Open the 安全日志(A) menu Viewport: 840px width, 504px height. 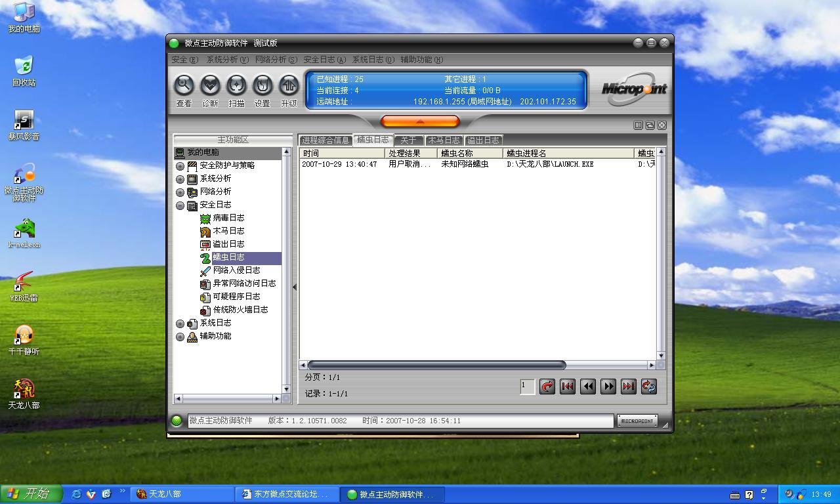coord(325,60)
